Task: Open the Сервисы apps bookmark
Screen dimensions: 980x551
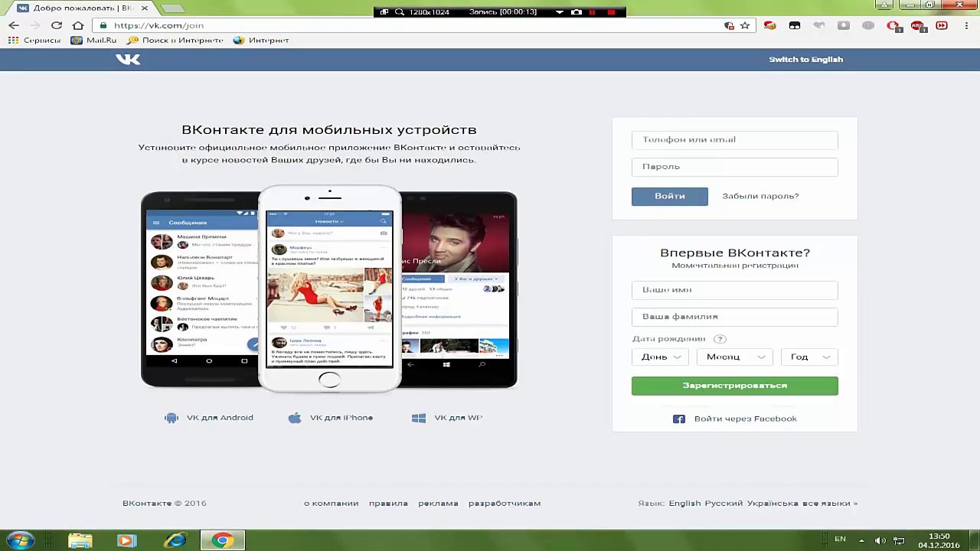Action: (x=34, y=40)
